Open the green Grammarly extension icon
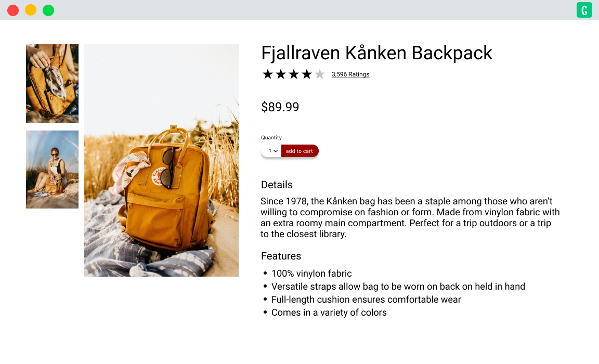 coord(584,10)
